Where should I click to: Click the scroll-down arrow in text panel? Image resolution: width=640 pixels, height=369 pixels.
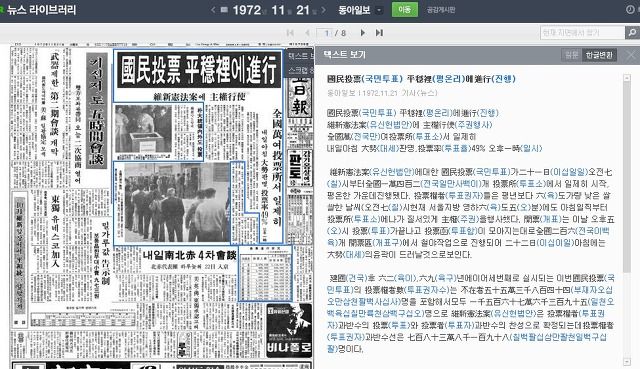(x=627, y=362)
